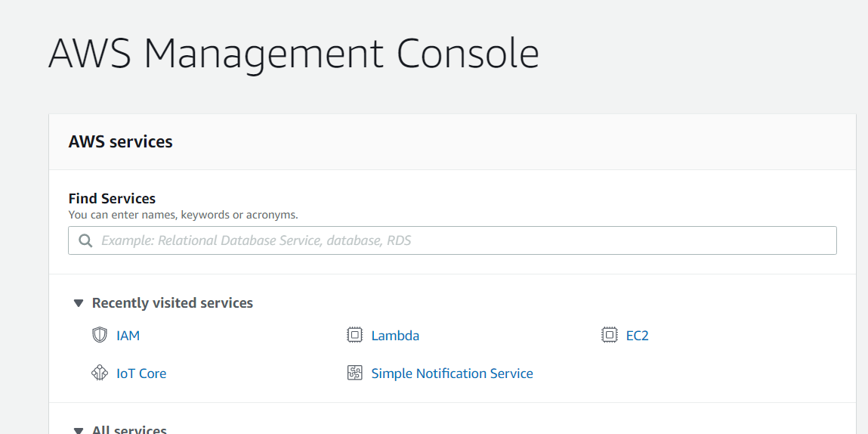Click the AWS services panel header
868x434 pixels.
pos(120,141)
